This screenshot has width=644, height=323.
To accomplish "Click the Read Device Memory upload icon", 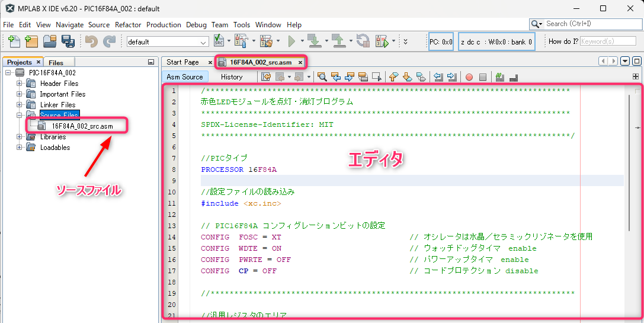I will [338, 41].
